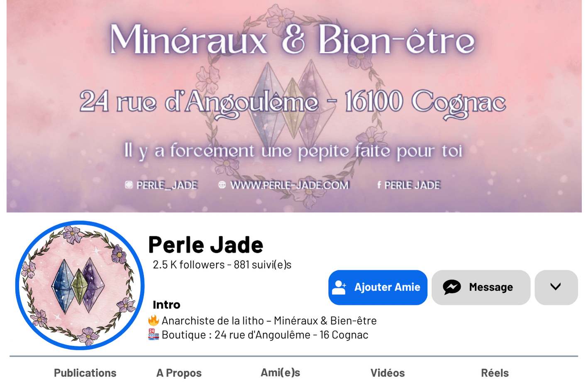Switch to the A Propos tab
This screenshot has width=588, height=392.
click(179, 373)
